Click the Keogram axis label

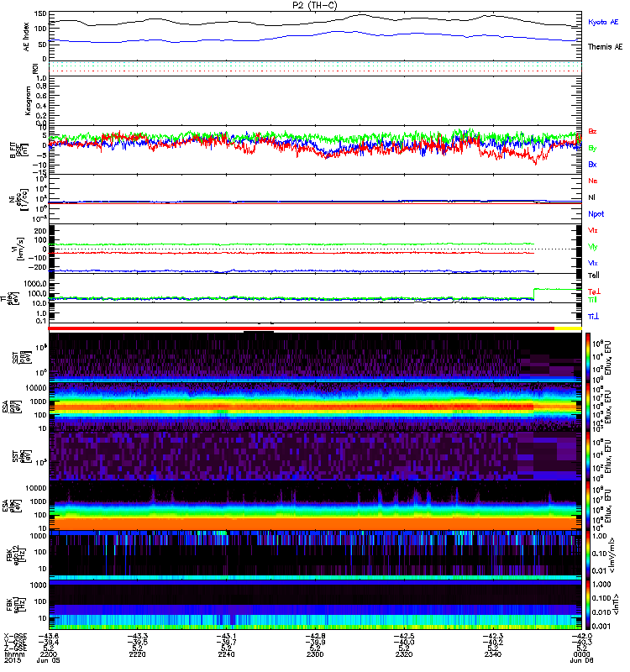click(28, 101)
